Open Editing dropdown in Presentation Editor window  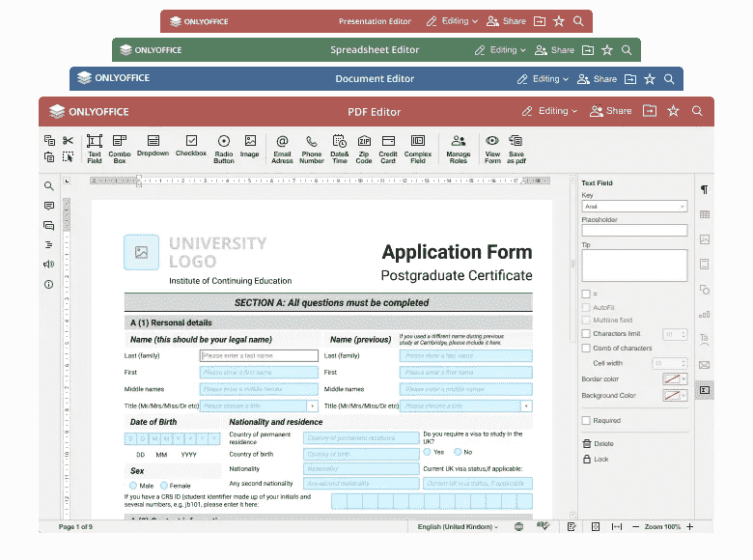[x=453, y=21]
